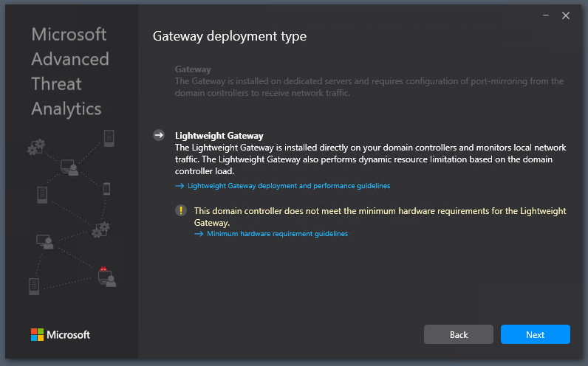Click the Lightweight Gateway option title
The image size is (588, 366).
click(x=219, y=136)
